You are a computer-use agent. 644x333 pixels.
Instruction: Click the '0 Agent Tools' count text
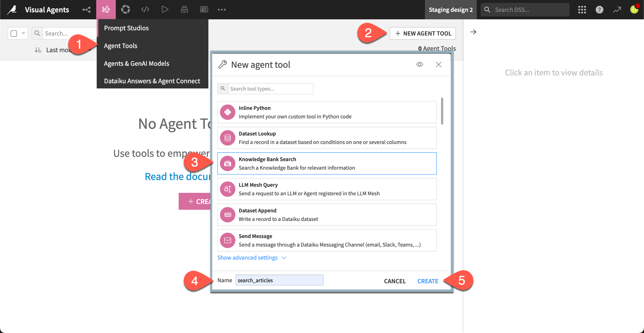coord(437,48)
